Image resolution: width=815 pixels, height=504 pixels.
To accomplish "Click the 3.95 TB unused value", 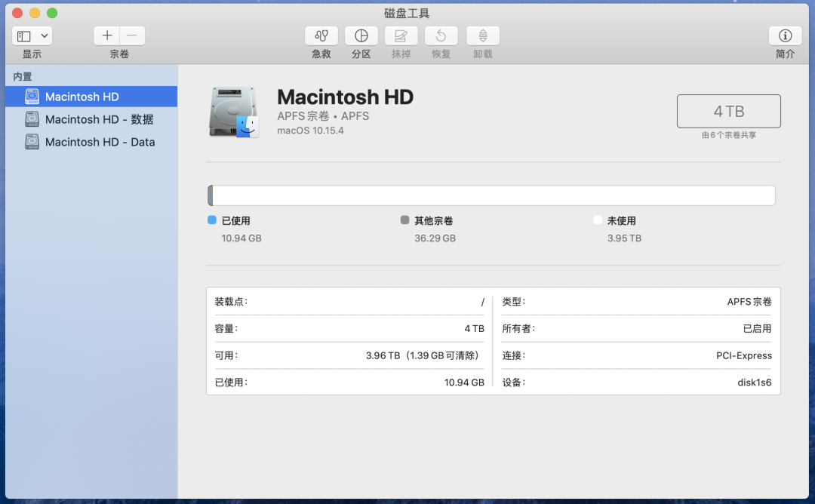I will 624,238.
